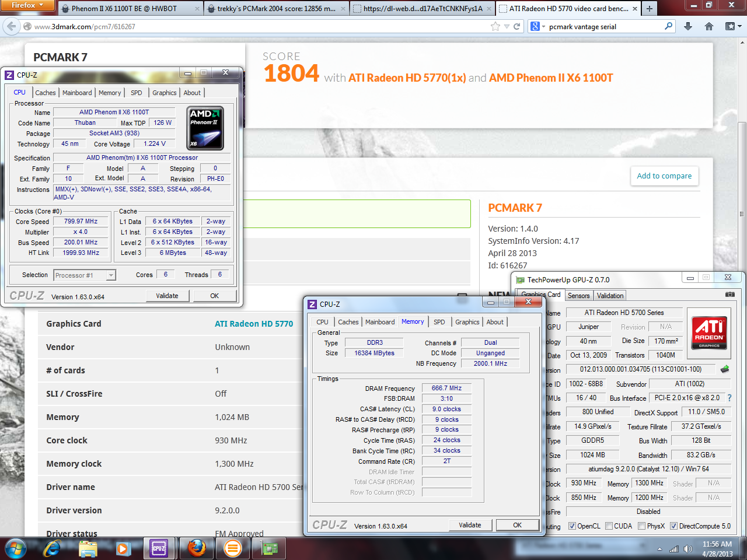Open SPD tab in CPU-Z processor window
The image size is (747, 560).
coord(136,93)
